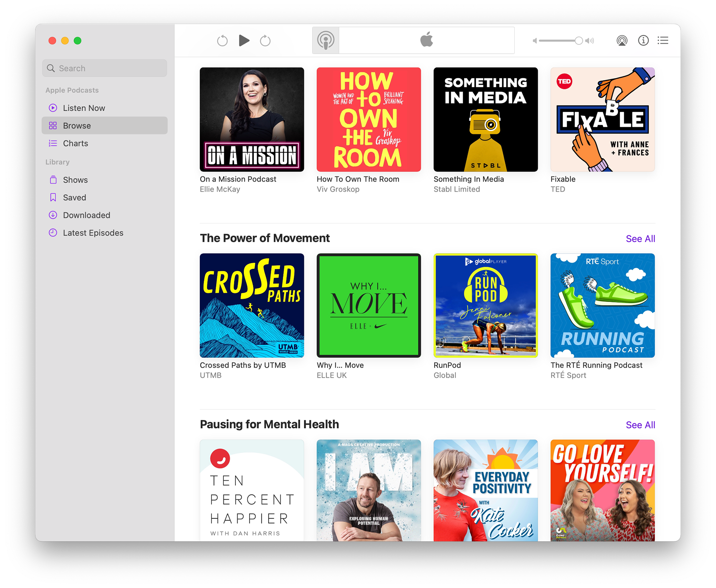This screenshot has height=588, width=716.
Task: Click the Search field in sidebar
Action: coord(104,68)
